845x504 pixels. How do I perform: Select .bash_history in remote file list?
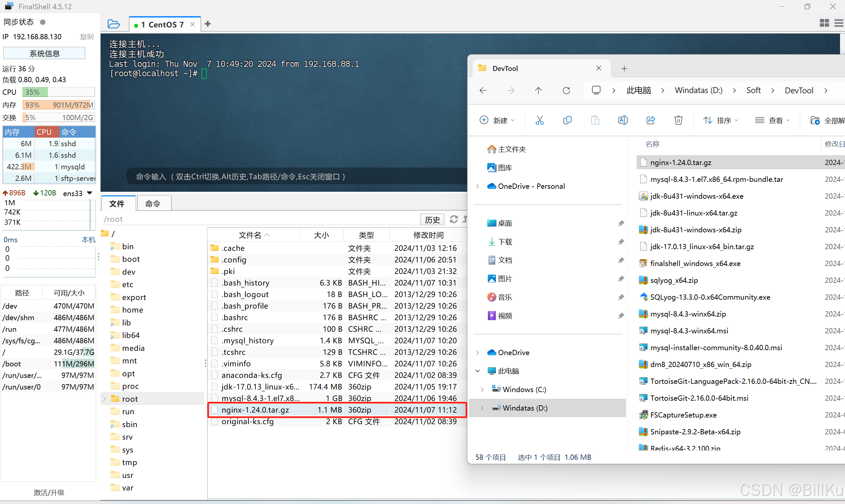[x=337, y=283]
